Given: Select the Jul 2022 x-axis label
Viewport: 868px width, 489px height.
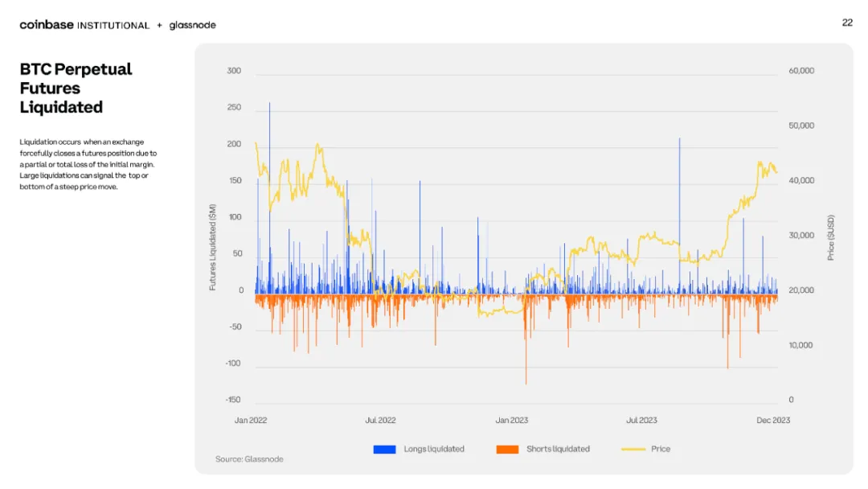Looking at the screenshot, I should tap(380, 420).
